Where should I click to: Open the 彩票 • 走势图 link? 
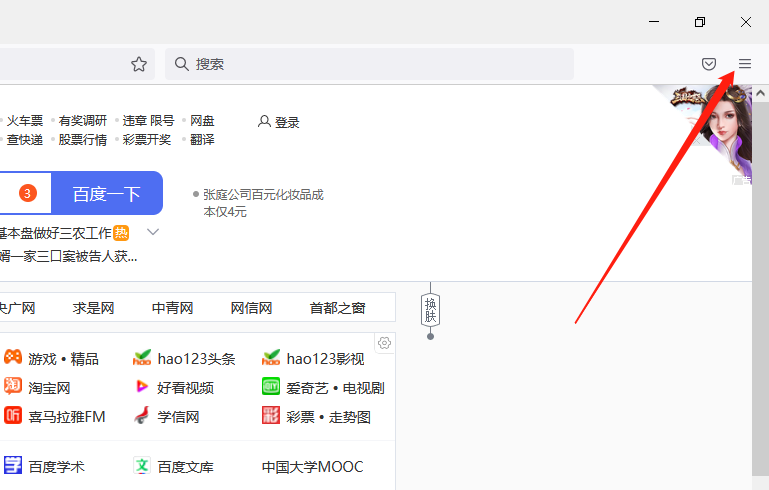[328, 417]
